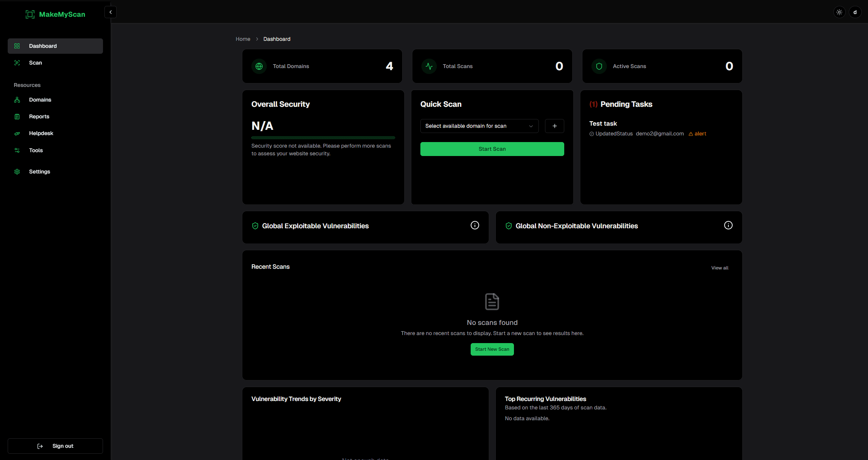
Task: Collapse the sidebar with the chevron button
Action: coord(110,12)
